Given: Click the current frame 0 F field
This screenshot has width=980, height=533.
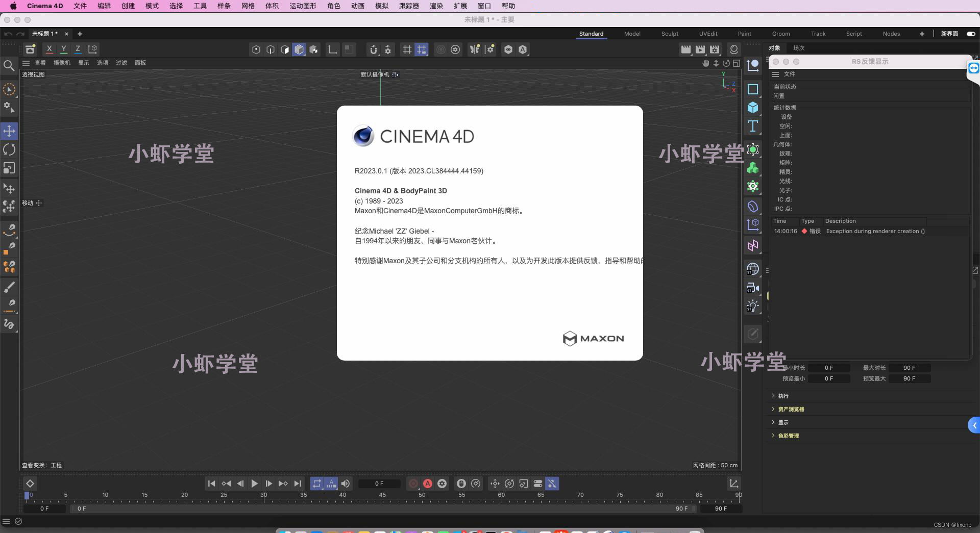Looking at the screenshot, I should (379, 484).
